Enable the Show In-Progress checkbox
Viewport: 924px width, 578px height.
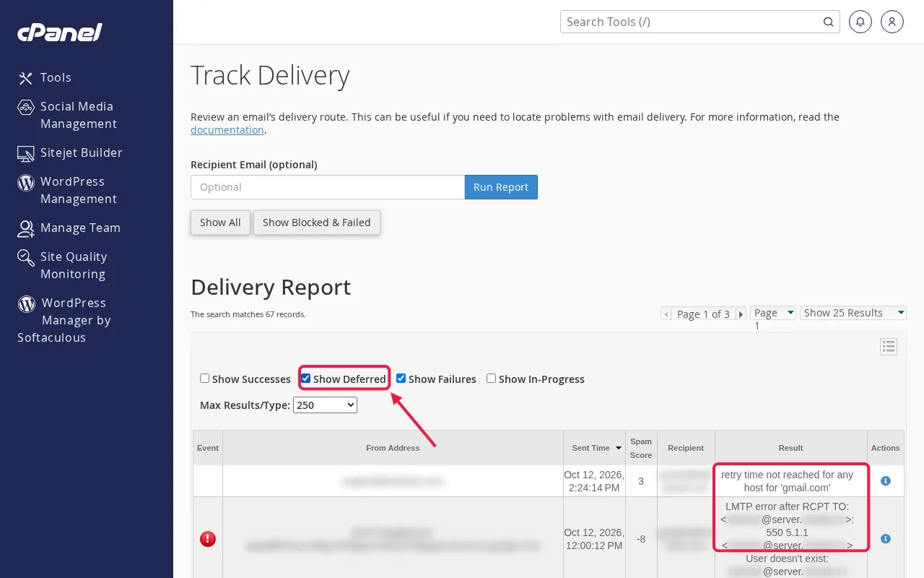point(492,379)
